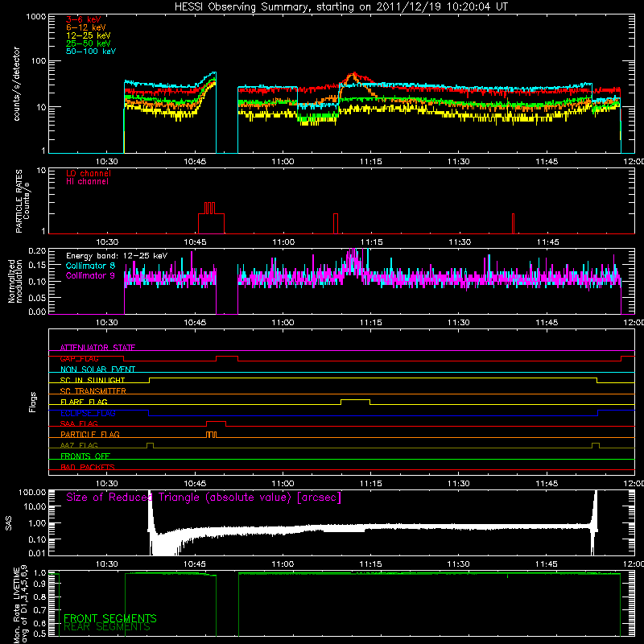This screenshot has height=644, width=644.
Task: Click the Normalized modulation axis label
Action: (x=15, y=281)
